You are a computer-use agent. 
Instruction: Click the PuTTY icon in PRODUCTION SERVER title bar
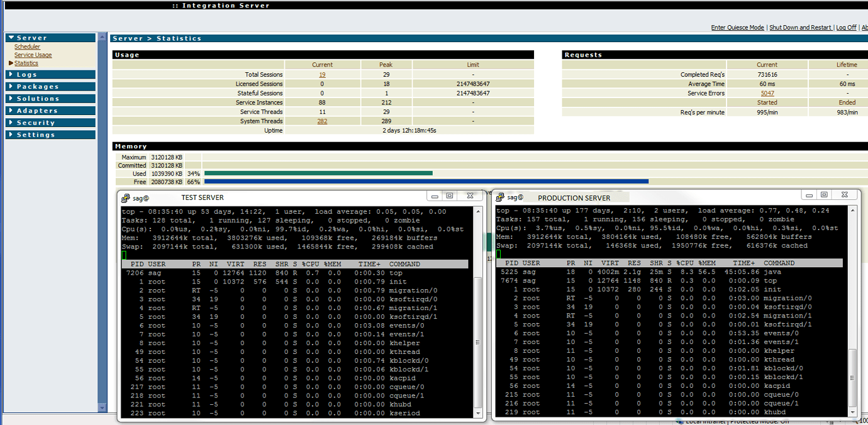(500, 197)
